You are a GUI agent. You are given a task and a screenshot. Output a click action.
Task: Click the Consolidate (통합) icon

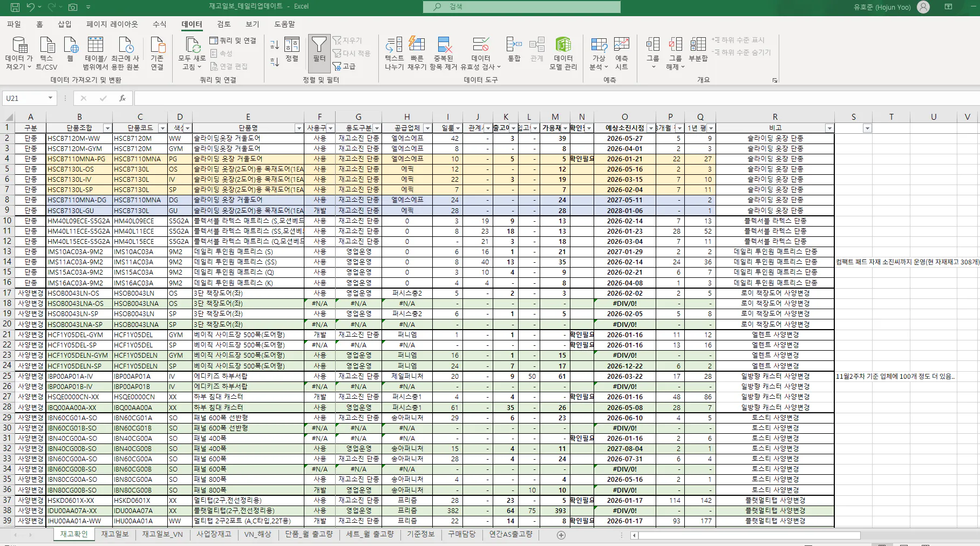tap(514, 50)
